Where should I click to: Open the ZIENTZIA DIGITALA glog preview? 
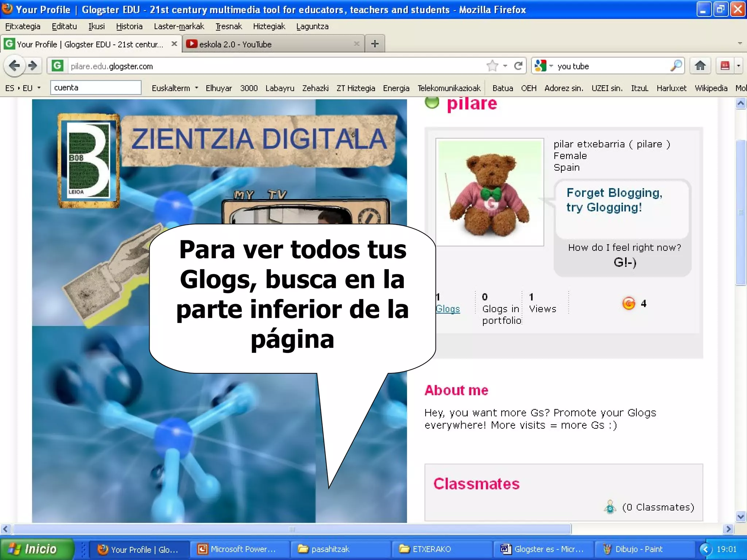pos(219,311)
